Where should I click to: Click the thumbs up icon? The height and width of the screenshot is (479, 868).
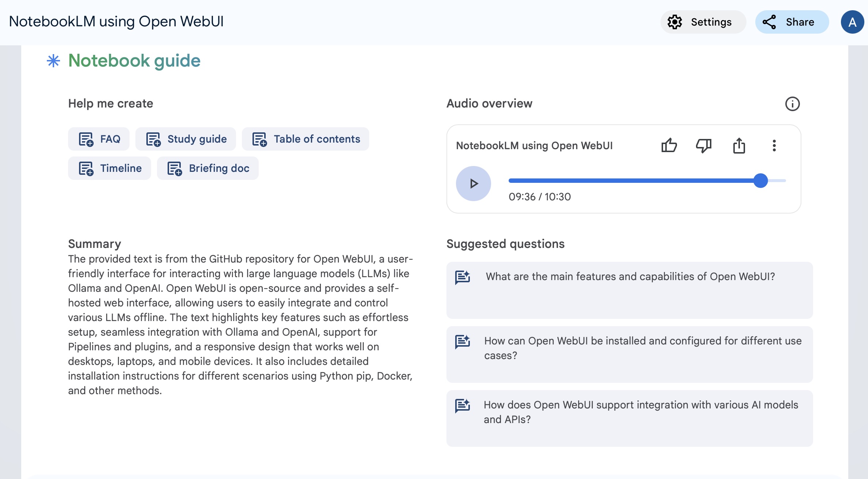click(x=669, y=146)
